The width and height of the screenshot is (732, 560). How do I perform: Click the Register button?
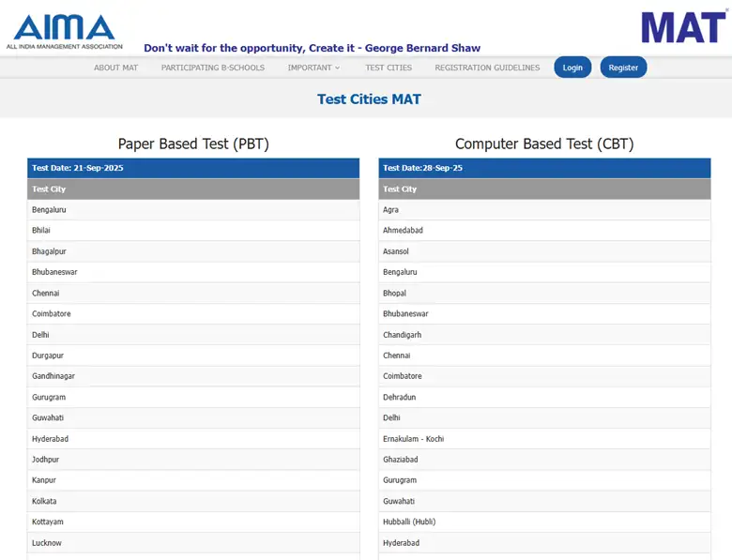point(623,68)
